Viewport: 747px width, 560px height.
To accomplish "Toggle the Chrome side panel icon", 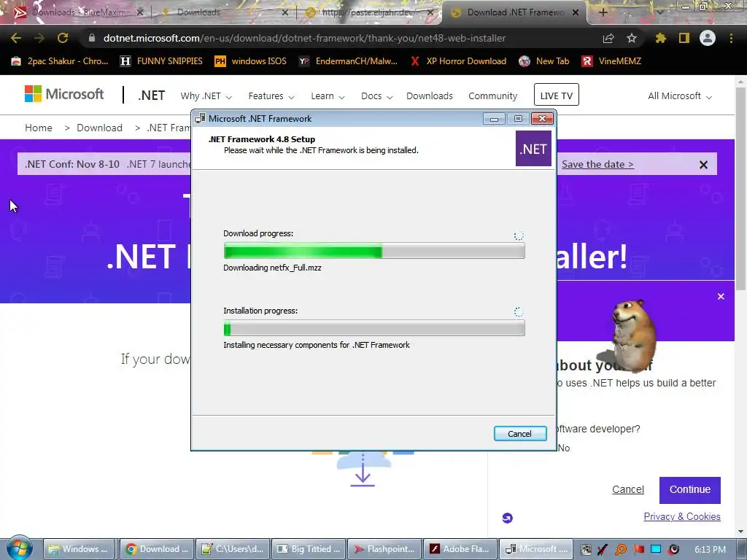I will pos(684,38).
